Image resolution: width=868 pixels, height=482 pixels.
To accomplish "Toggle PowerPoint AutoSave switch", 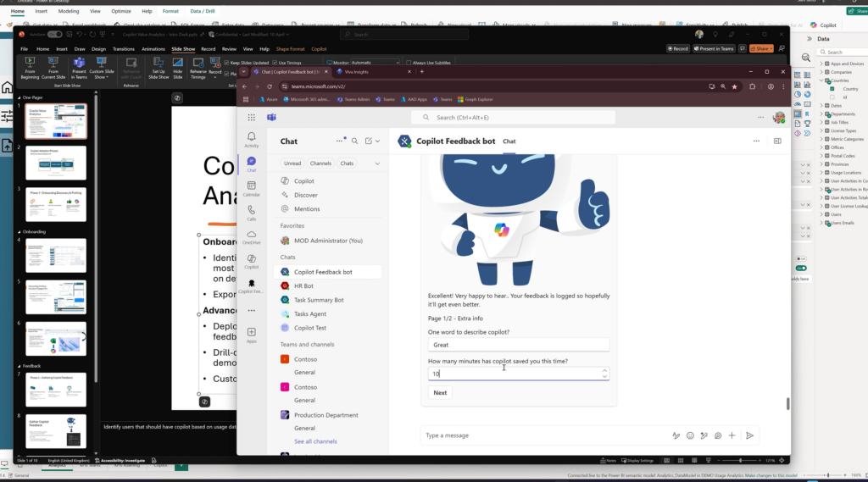I will coord(55,35).
